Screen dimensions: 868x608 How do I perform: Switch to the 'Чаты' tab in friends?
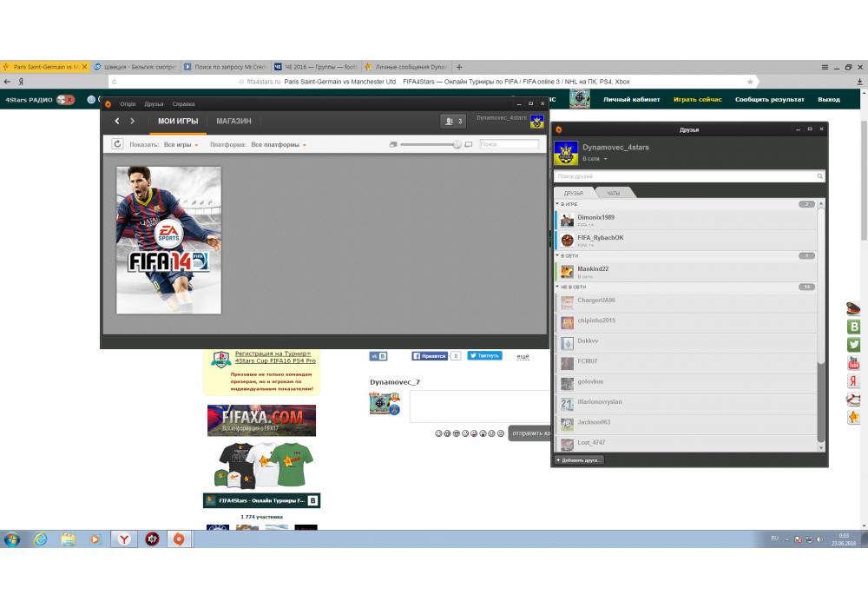pos(613,193)
